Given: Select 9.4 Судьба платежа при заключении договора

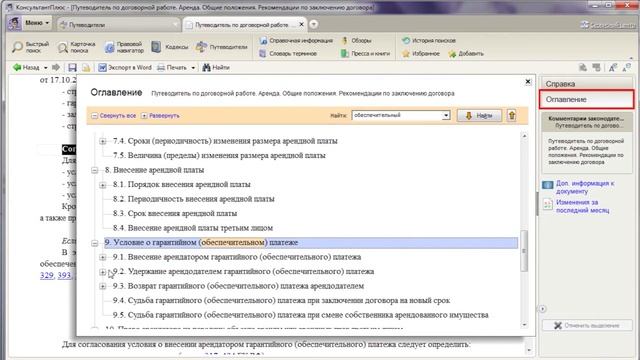Looking at the screenshot, I should tap(281, 301).
